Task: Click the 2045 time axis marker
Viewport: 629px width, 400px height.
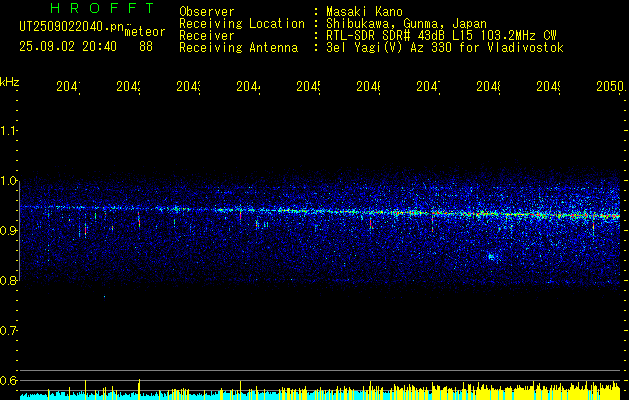Action: click(x=308, y=87)
